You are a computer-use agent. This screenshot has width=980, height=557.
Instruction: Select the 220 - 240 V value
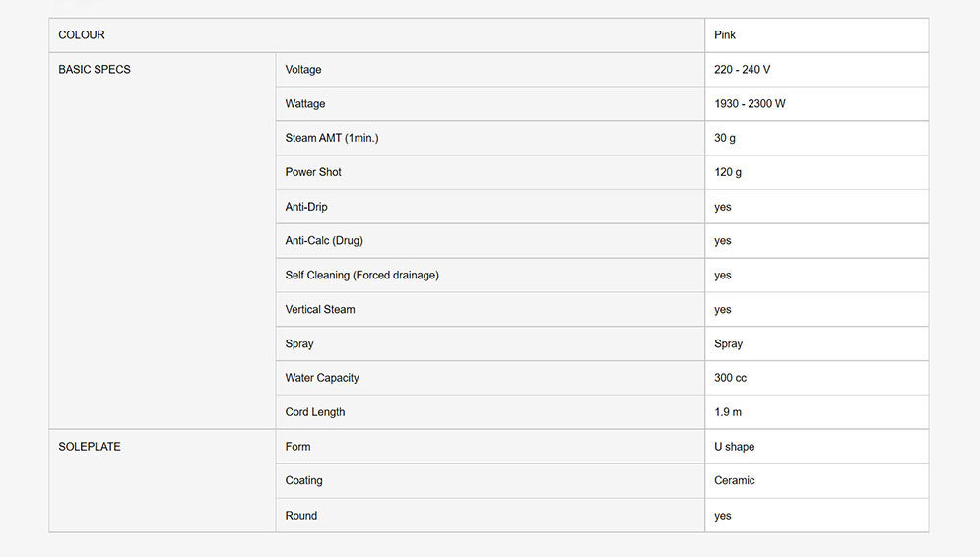tap(742, 70)
